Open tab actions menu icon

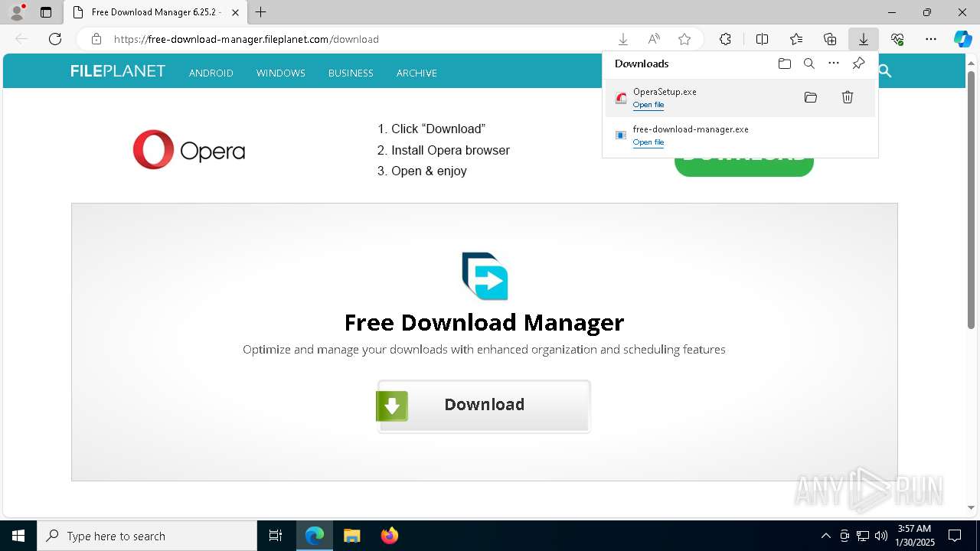(x=46, y=12)
